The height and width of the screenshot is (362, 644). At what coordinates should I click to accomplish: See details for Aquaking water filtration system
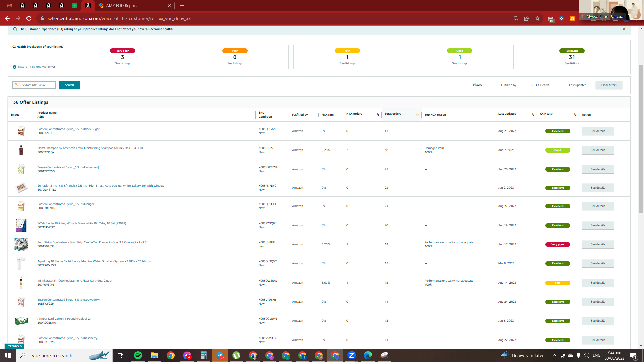point(598,263)
